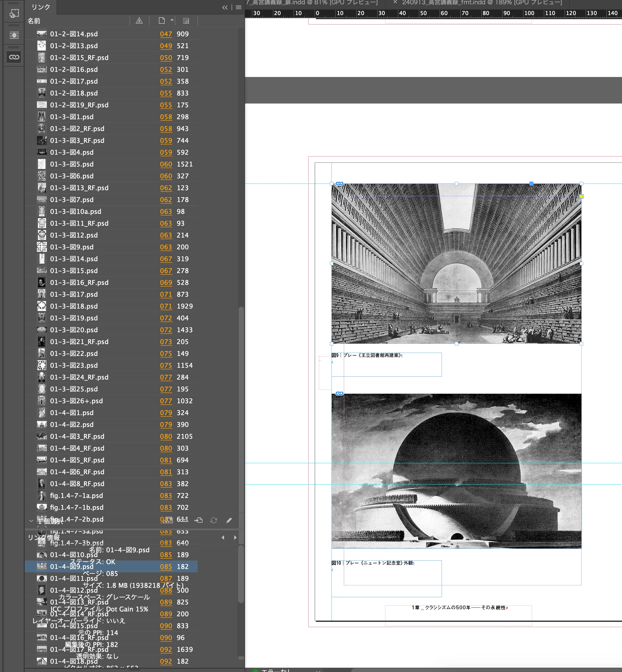Select the リンク panel tab
The image size is (622, 672).
click(x=41, y=7)
